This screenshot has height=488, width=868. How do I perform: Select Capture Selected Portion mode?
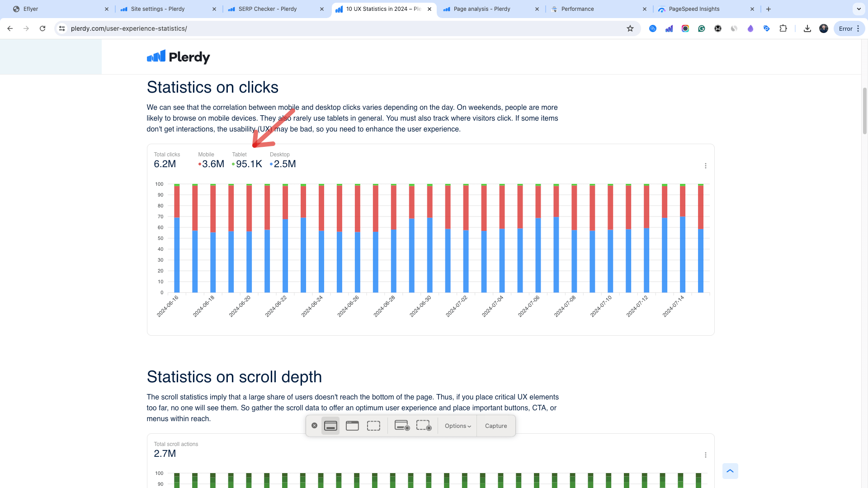pos(373,426)
